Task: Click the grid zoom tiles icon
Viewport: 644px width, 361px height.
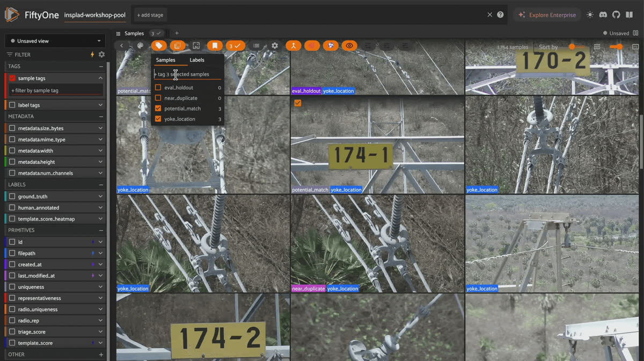Action: coord(597,47)
